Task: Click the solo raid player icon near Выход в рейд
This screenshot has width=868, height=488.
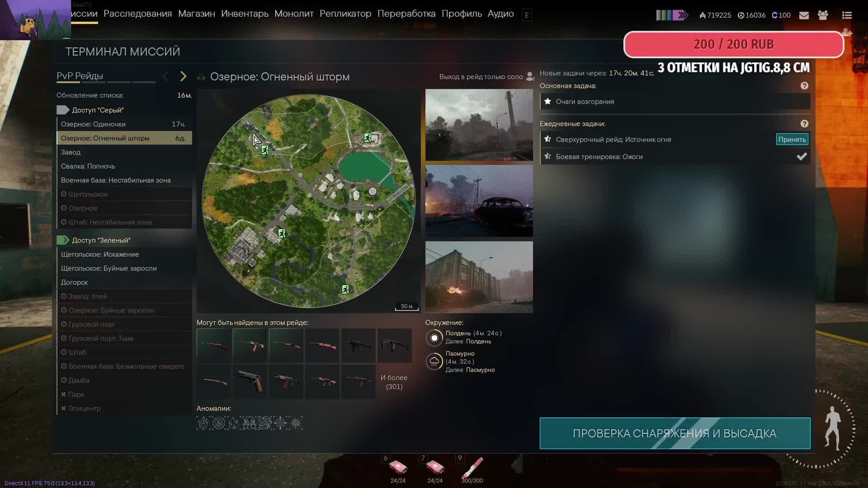Action: [x=530, y=76]
